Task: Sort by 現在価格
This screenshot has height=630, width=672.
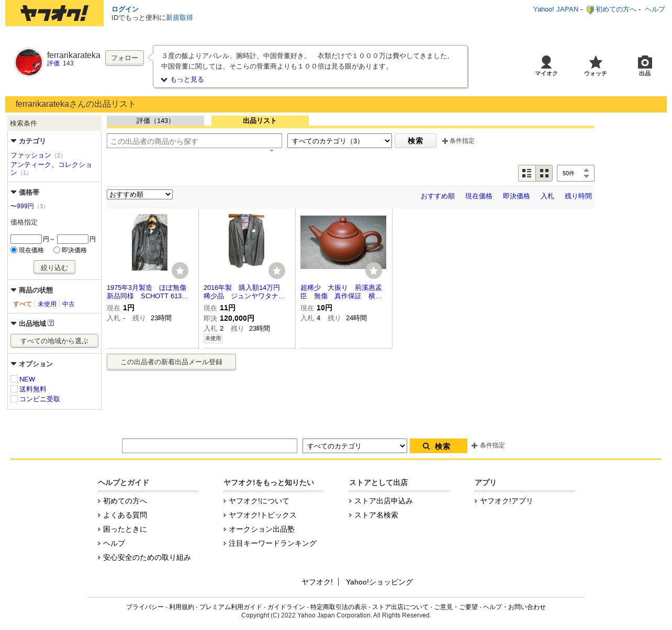Action: click(479, 196)
